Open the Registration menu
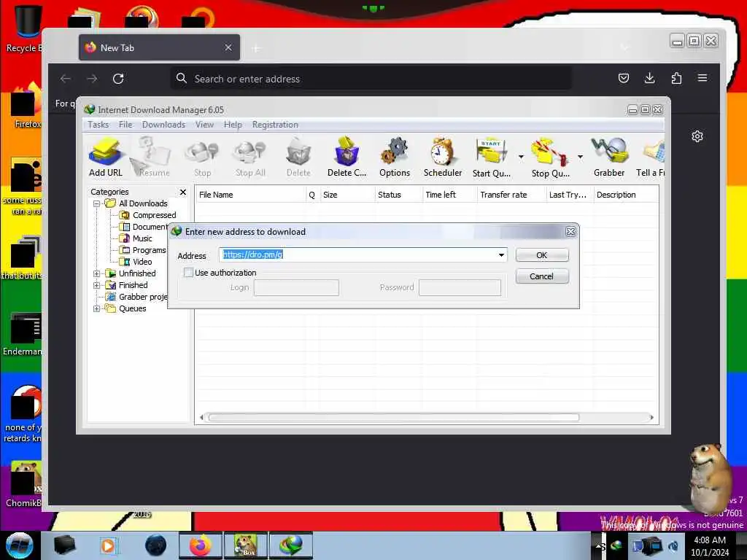 pyautogui.click(x=275, y=125)
